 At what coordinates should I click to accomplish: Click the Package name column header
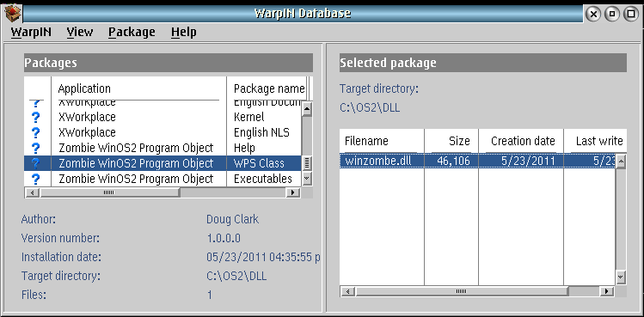point(269,88)
